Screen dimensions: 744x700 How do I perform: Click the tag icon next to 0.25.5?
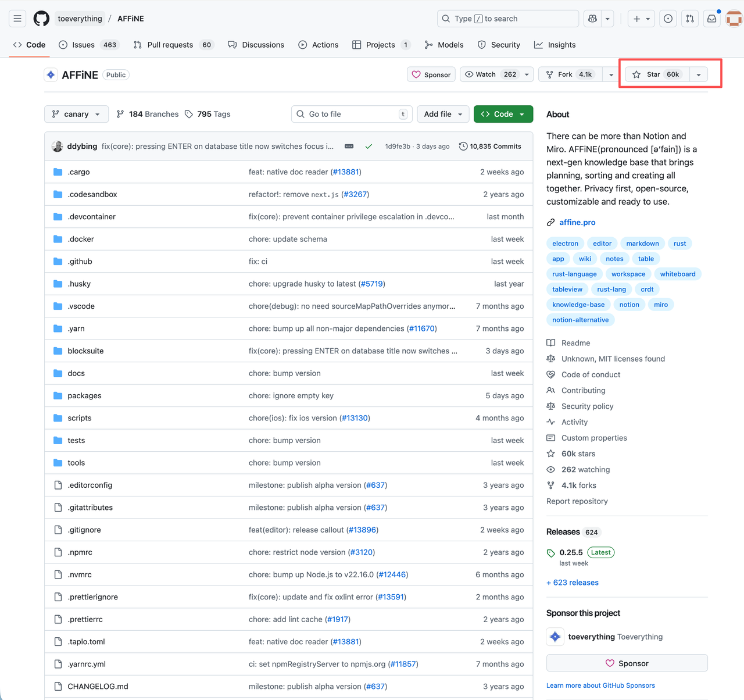click(x=550, y=553)
